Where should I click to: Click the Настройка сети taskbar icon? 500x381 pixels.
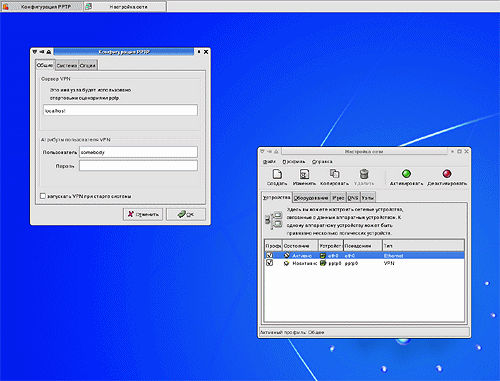tap(88, 7)
